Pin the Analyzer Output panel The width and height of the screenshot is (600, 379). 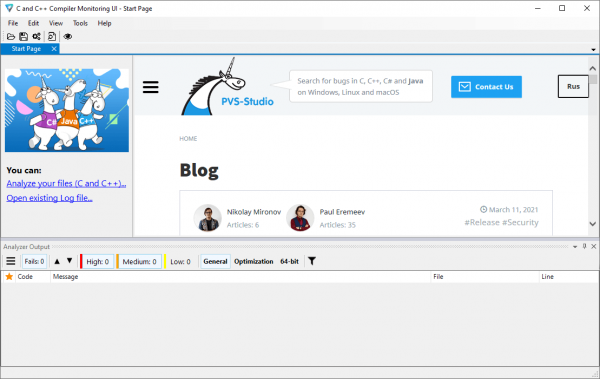pyautogui.click(x=584, y=247)
